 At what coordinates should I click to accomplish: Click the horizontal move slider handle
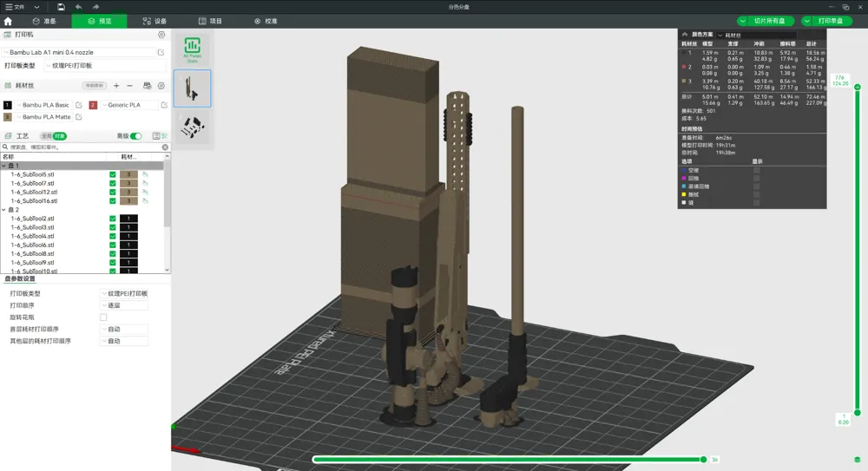[x=703, y=460]
